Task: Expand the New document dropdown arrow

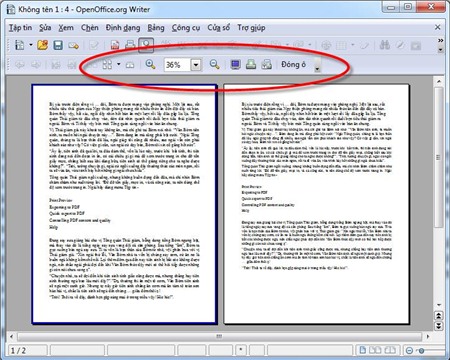Action: coord(31,45)
